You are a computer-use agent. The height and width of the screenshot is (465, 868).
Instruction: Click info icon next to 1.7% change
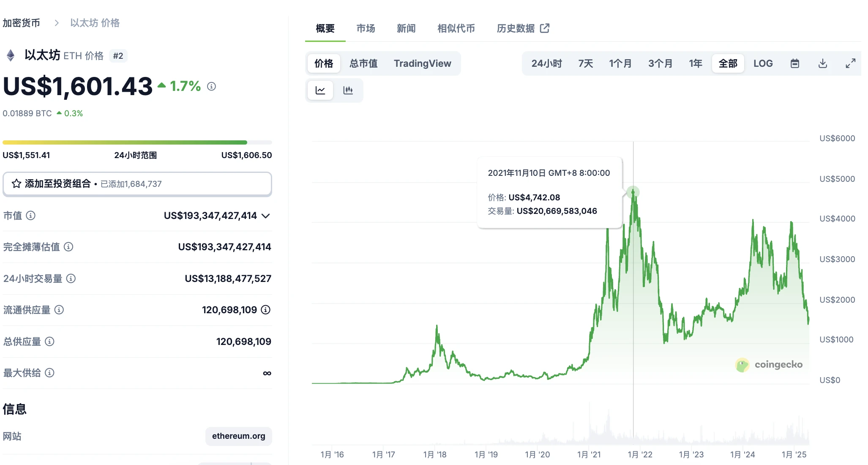click(x=211, y=86)
